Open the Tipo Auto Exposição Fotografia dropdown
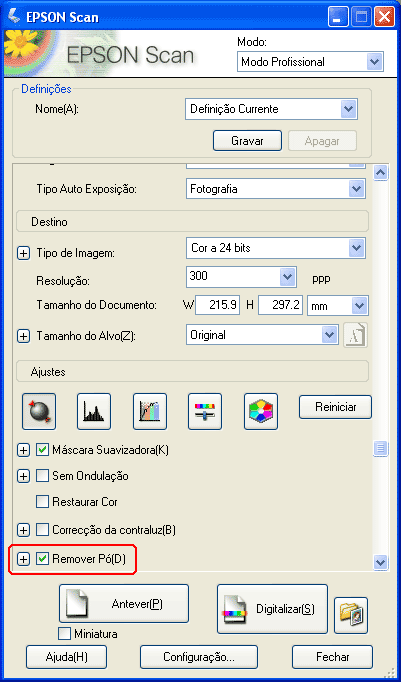 coord(276,189)
